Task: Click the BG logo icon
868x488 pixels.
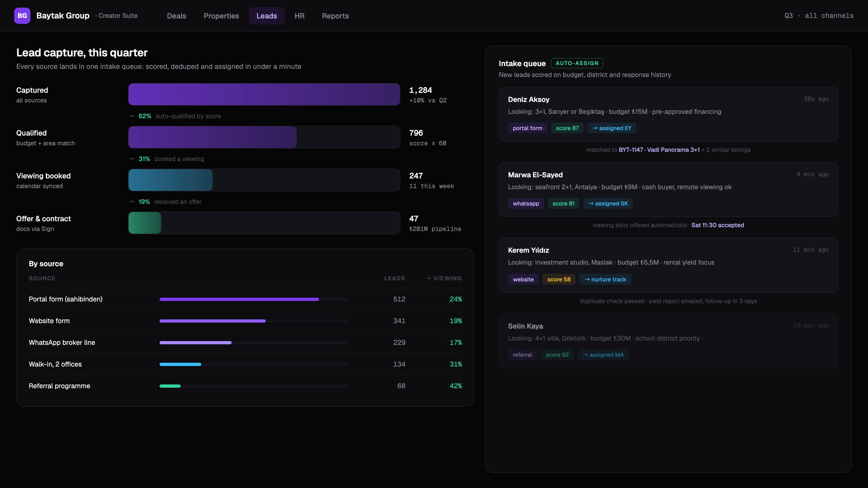Action: (x=22, y=15)
